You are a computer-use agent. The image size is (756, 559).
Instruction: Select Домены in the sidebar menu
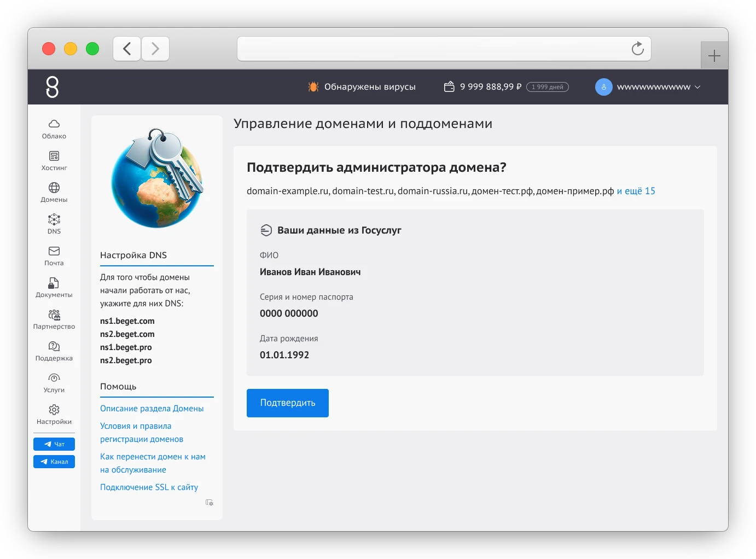click(54, 193)
